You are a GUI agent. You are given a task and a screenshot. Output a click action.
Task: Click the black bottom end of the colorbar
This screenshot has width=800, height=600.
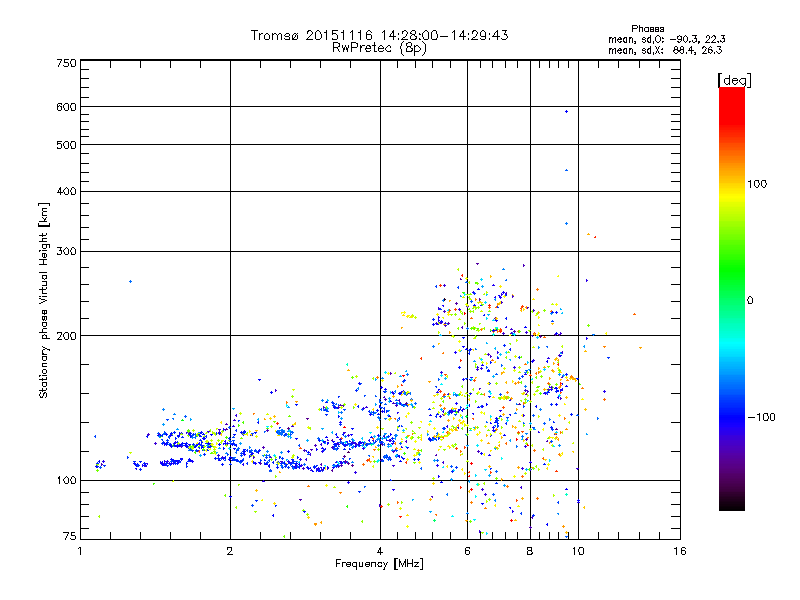(732, 503)
